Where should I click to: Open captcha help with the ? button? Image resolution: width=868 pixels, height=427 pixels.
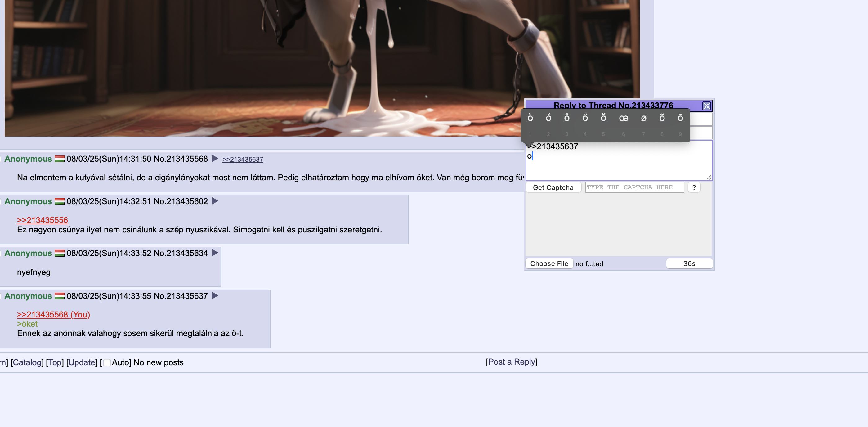point(694,187)
